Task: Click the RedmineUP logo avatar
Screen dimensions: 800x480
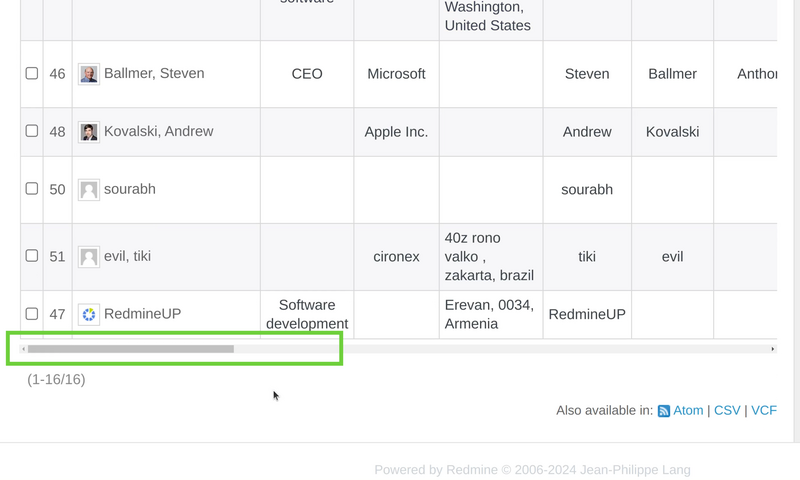Action: 89,314
